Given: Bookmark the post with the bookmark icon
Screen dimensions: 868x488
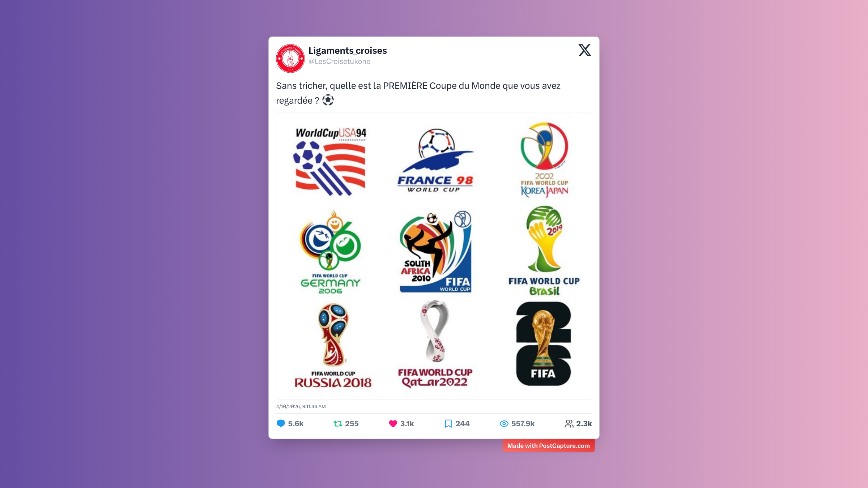Looking at the screenshot, I should click(x=448, y=423).
